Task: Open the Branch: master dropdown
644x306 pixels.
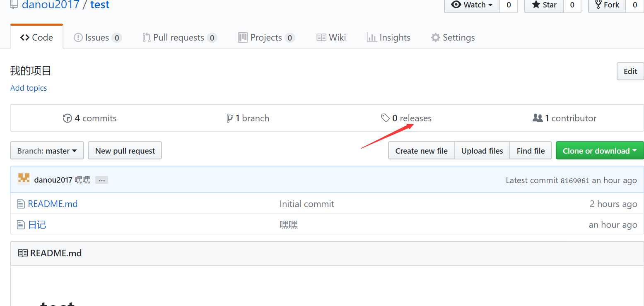Action: 47,151
